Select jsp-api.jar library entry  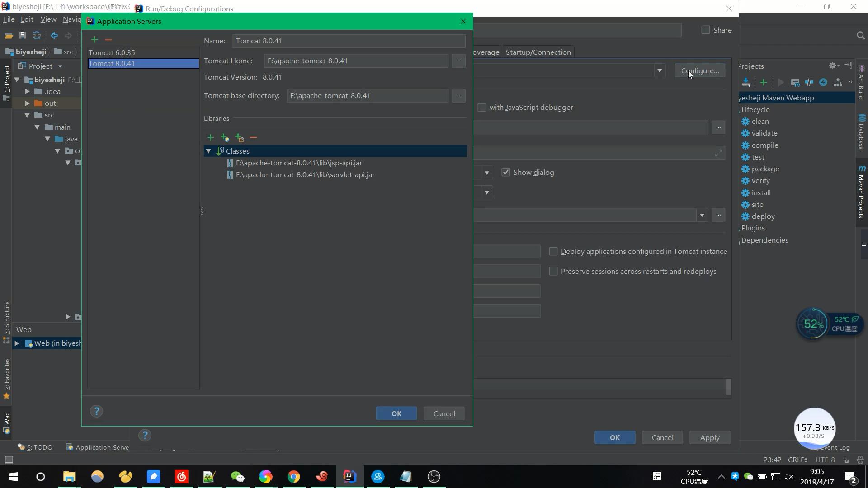click(x=299, y=163)
